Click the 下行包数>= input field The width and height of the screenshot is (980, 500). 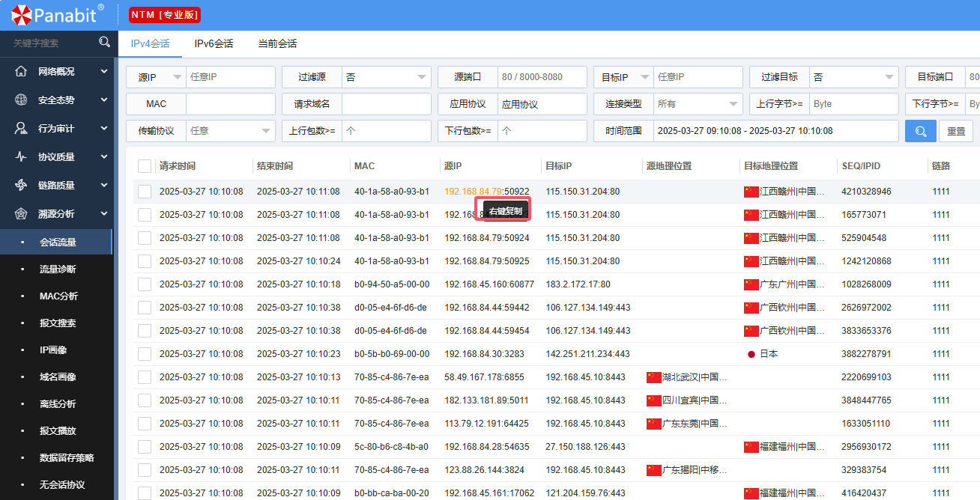[x=542, y=131]
